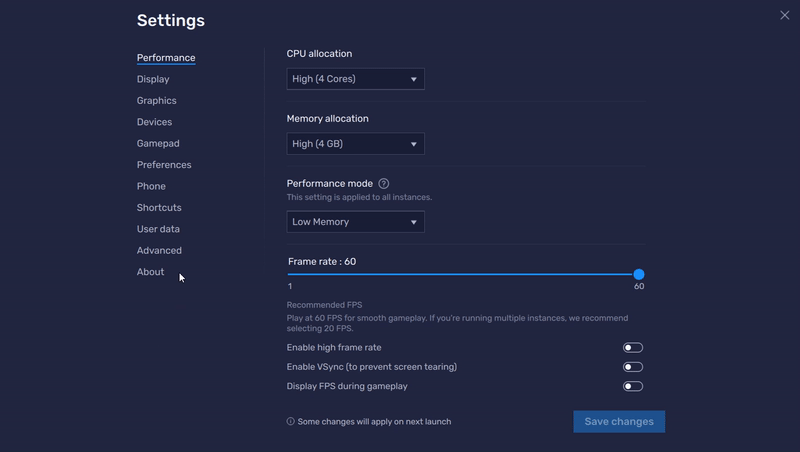Select Phone in the sidebar
This screenshot has width=800, height=452.
[x=151, y=187]
